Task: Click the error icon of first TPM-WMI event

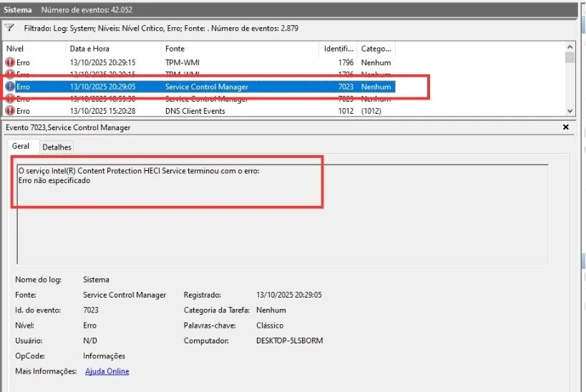Action: pyautogui.click(x=10, y=62)
